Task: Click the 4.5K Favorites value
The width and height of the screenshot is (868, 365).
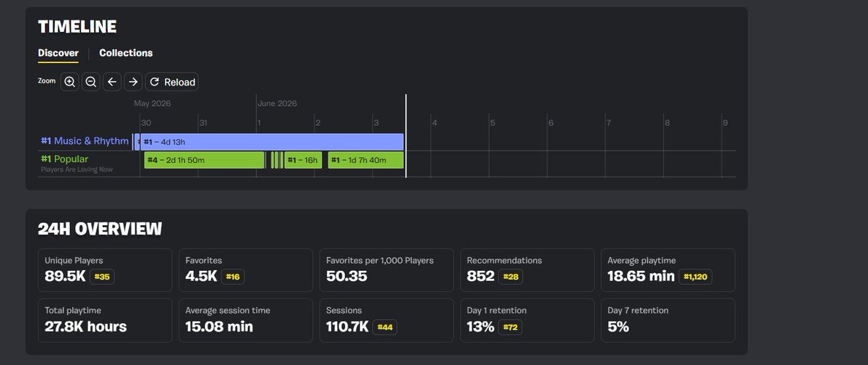Action: pos(201,276)
